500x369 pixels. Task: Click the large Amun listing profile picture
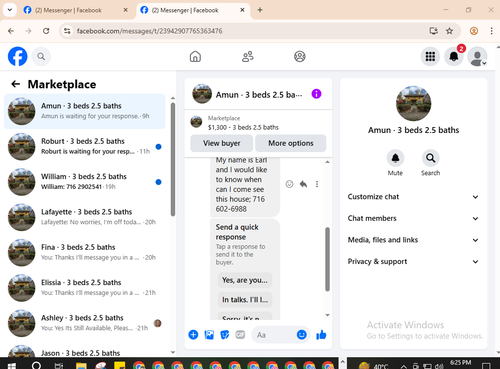pos(413,103)
